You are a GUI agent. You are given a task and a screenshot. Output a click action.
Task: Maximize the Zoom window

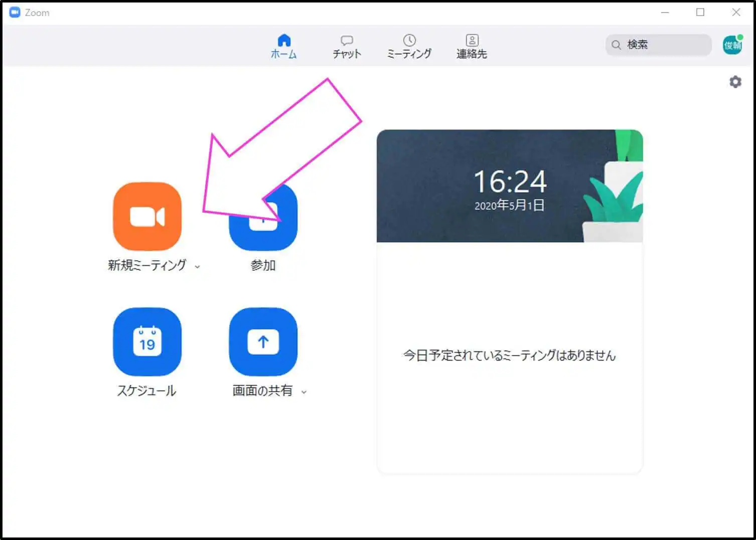pos(700,13)
